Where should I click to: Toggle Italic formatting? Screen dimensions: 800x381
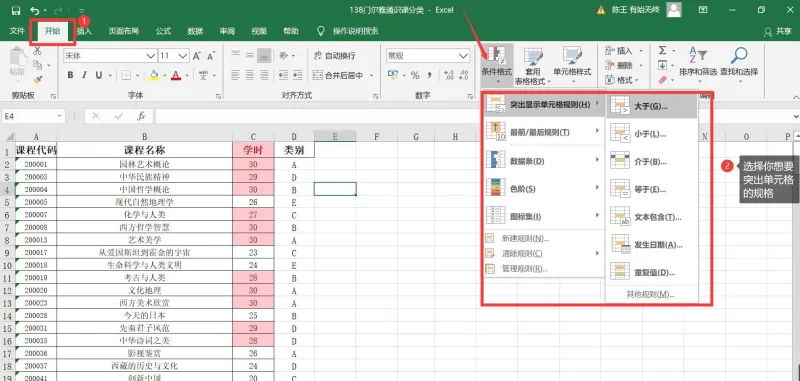tap(85, 75)
